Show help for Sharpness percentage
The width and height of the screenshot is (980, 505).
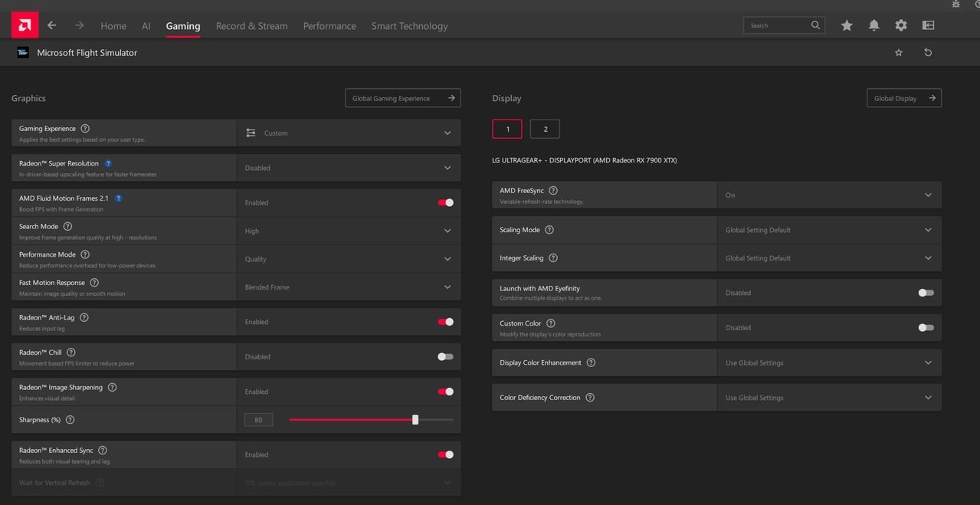pos(70,420)
